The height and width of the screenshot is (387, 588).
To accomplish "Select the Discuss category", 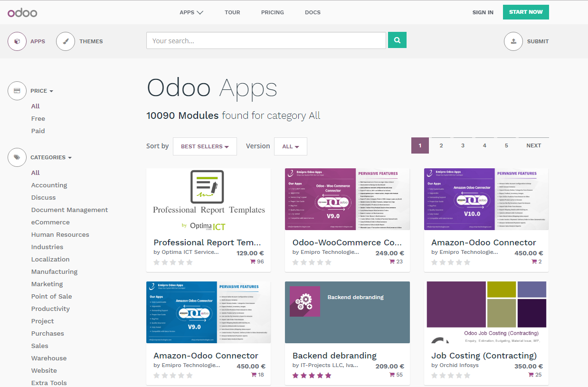I will (x=44, y=197).
